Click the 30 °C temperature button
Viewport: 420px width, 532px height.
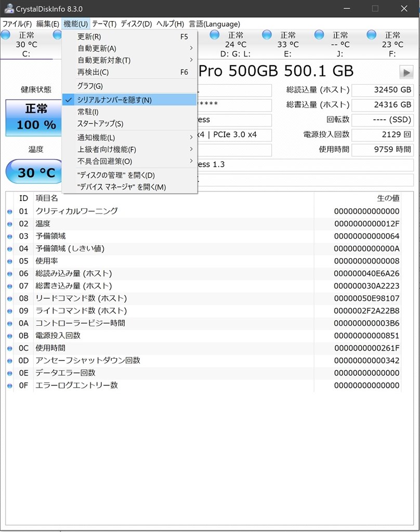[35, 171]
